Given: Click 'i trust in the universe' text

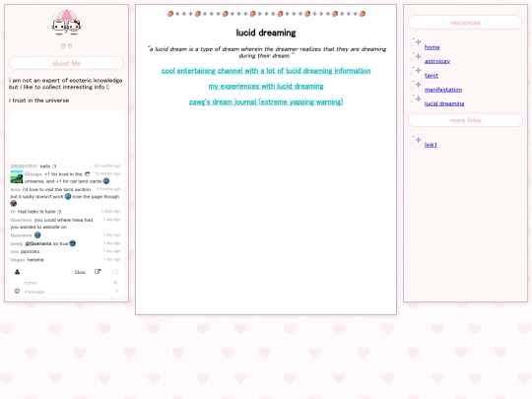Looking at the screenshot, I should (39, 100).
